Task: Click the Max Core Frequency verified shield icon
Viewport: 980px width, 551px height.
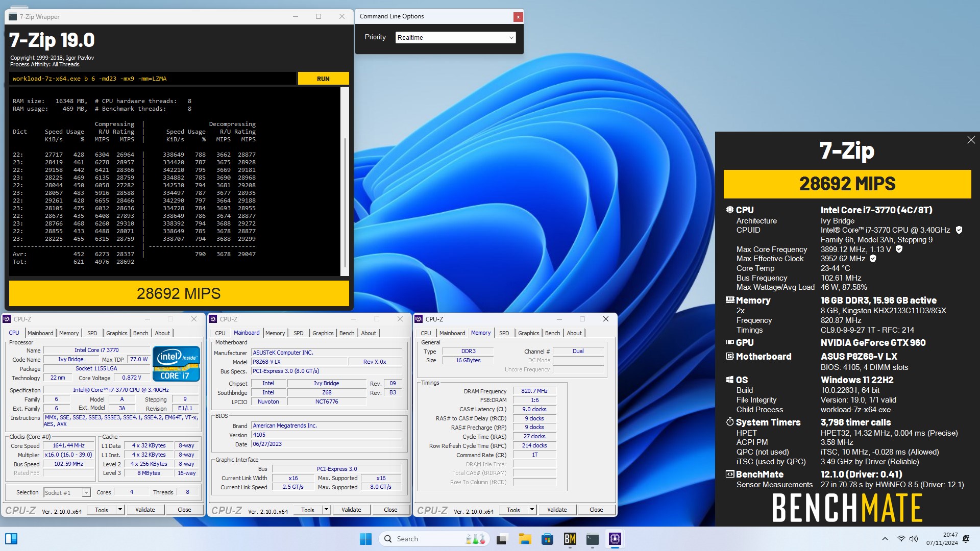Action: pyautogui.click(x=899, y=249)
